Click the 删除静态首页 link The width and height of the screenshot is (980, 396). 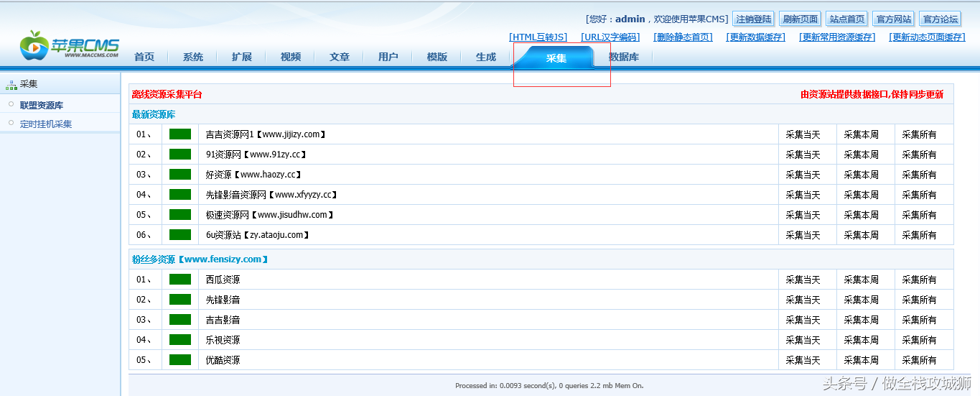[683, 37]
